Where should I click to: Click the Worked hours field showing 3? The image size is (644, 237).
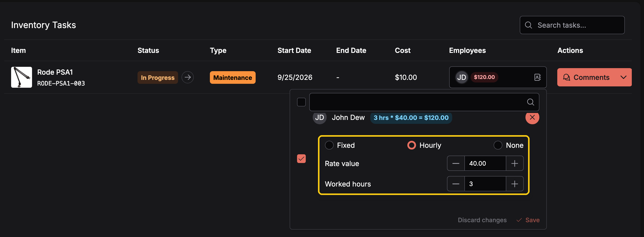485,184
